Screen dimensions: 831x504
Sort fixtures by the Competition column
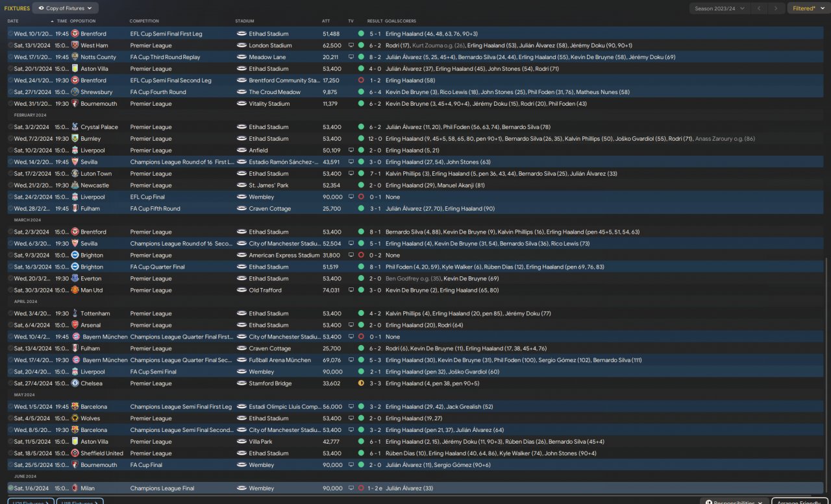click(x=144, y=21)
